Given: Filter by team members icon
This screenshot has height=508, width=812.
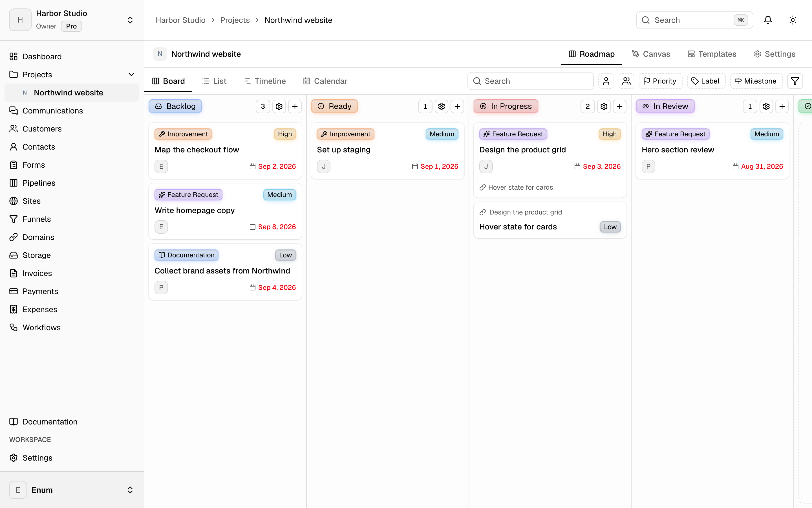Looking at the screenshot, I should tap(626, 81).
